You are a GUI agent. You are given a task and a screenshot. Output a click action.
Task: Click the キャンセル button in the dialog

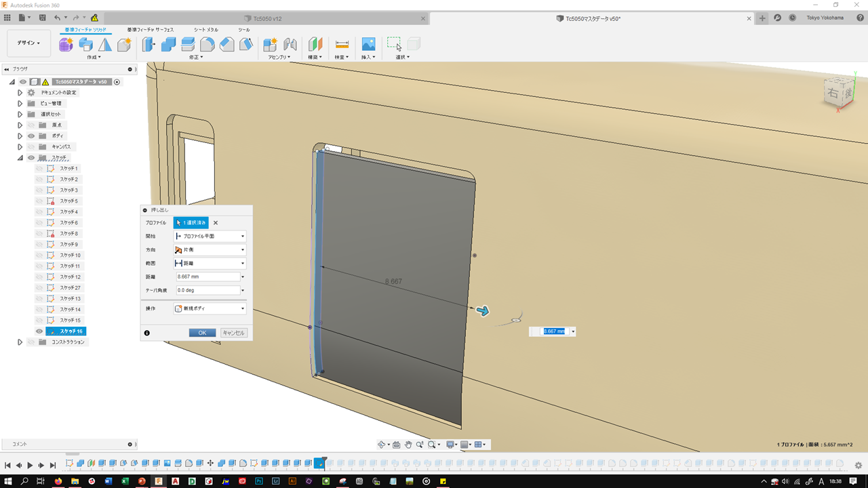[234, 333]
